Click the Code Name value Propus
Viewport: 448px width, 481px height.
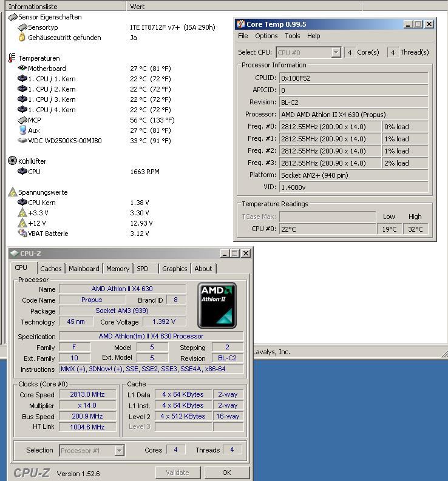(92, 300)
